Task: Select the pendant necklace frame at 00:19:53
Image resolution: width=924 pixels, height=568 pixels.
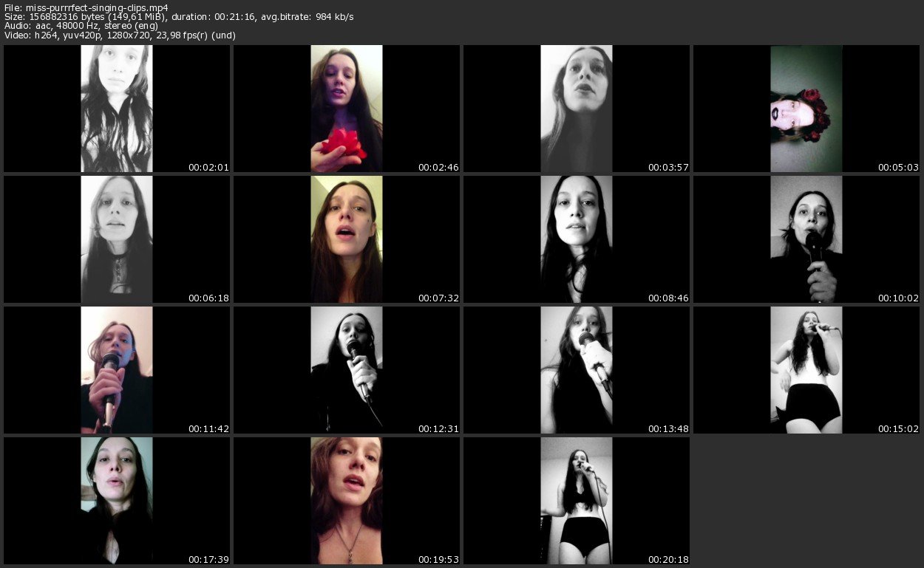Action: (x=346, y=500)
